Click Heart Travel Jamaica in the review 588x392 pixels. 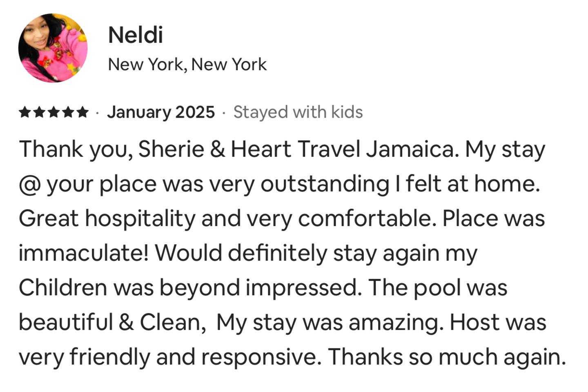(342, 149)
